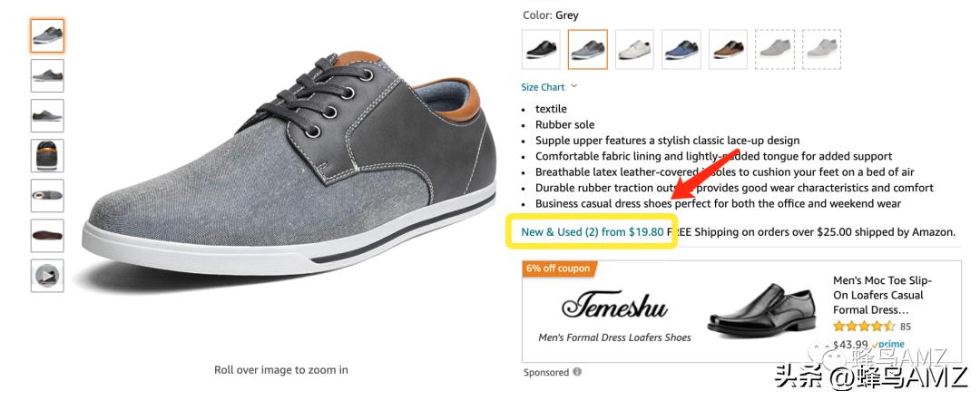This screenshot has height=401, width=980.
Task: Select the grey shoe color swatch
Action: (x=588, y=50)
